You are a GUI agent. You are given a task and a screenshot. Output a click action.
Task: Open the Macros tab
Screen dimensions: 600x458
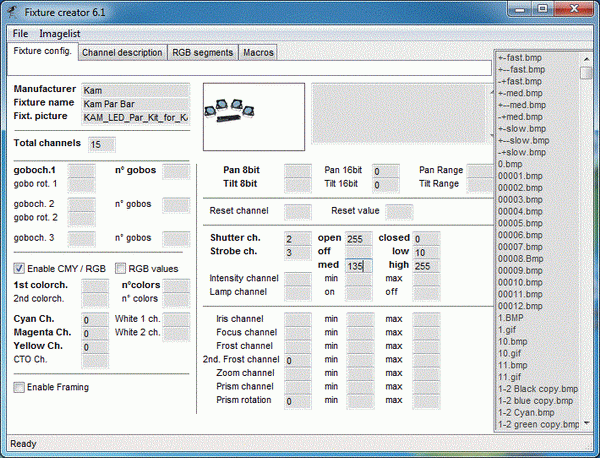point(258,52)
